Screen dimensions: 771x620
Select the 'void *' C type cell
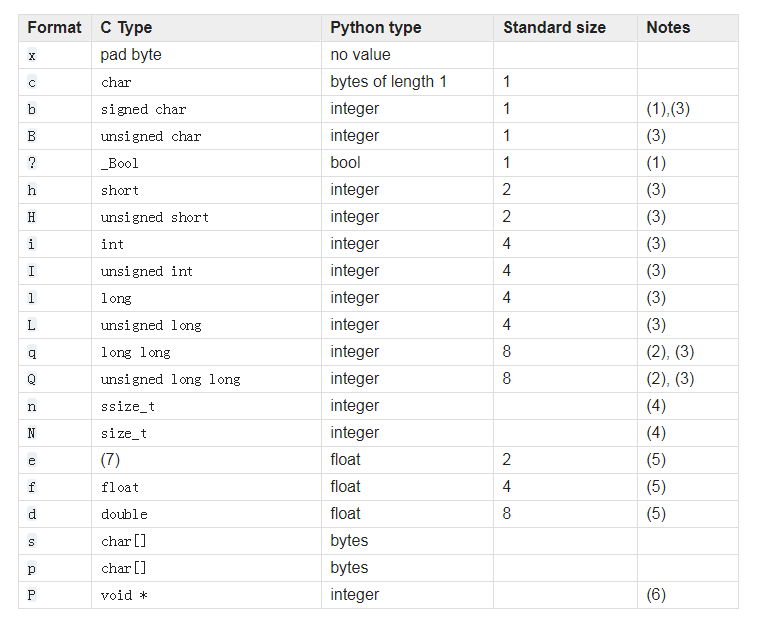[124, 595]
